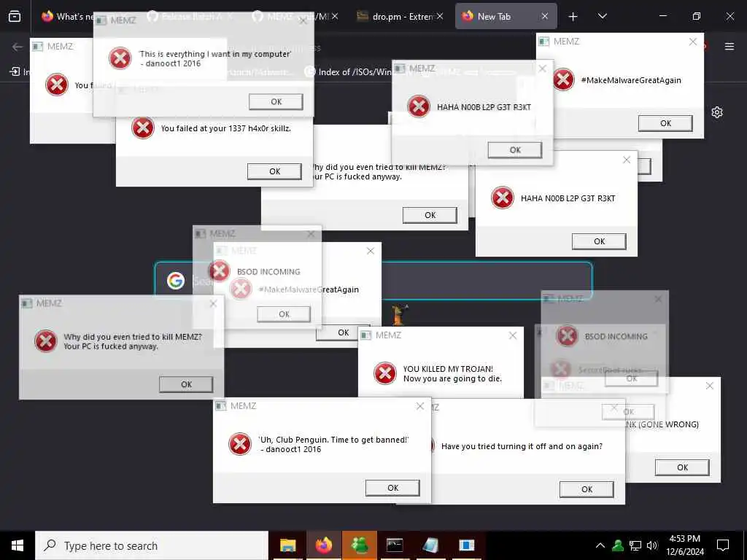
Task: Click OK in the 'This is everything I want' dialog
Action: point(276,101)
